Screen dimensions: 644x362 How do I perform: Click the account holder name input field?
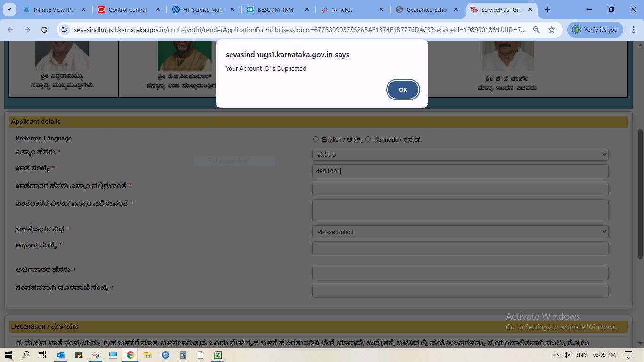pyautogui.click(x=460, y=189)
